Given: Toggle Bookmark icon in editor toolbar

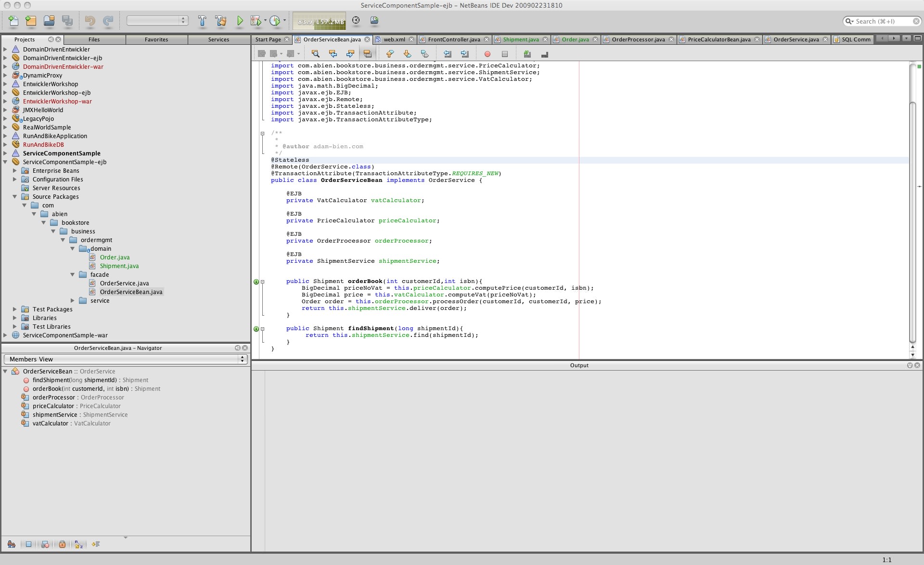Looking at the screenshot, I should pos(424,54).
